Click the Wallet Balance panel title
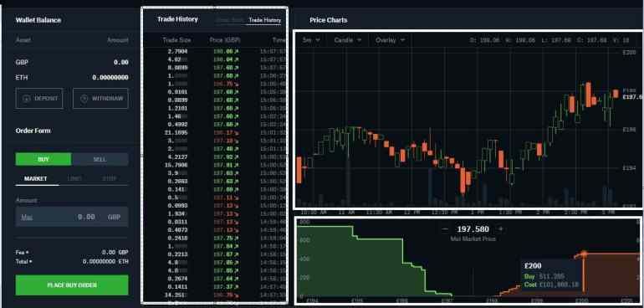 38,20
